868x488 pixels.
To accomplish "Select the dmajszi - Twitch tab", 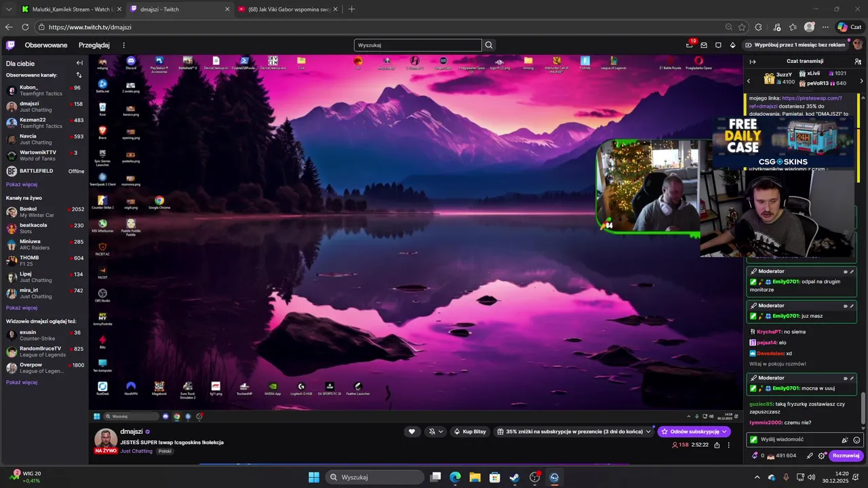I will coord(179,9).
